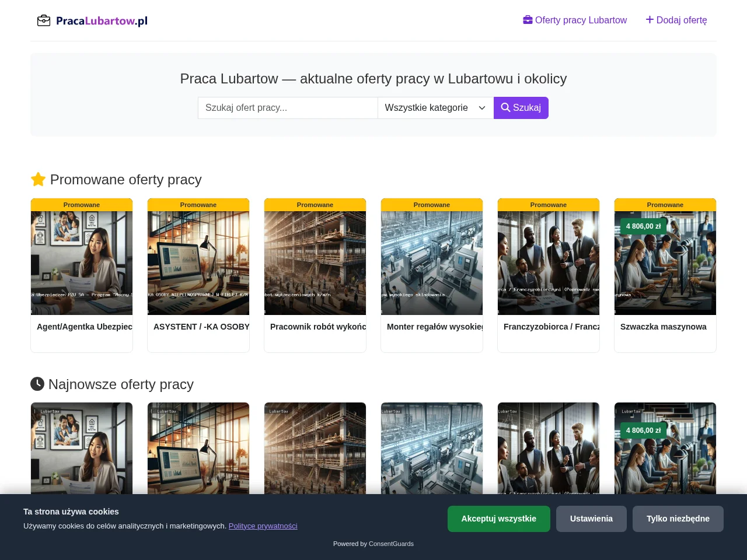
Task: Open newest-offers business people thumbnail
Action: [x=549, y=448]
